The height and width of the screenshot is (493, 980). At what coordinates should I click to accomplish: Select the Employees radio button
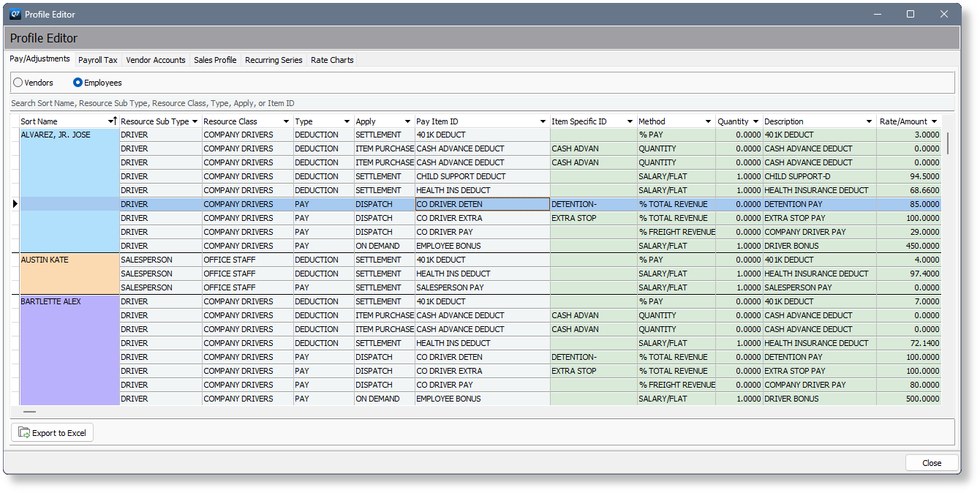point(78,83)
